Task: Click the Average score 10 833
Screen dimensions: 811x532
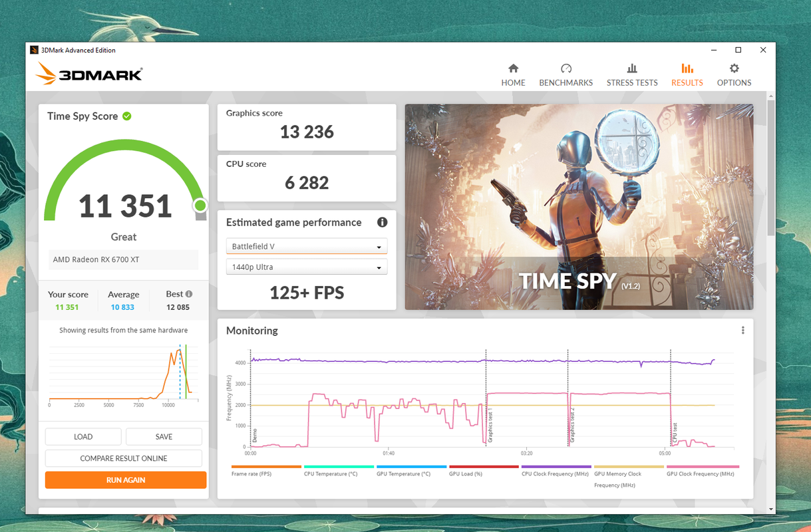Action: [122, 307]
